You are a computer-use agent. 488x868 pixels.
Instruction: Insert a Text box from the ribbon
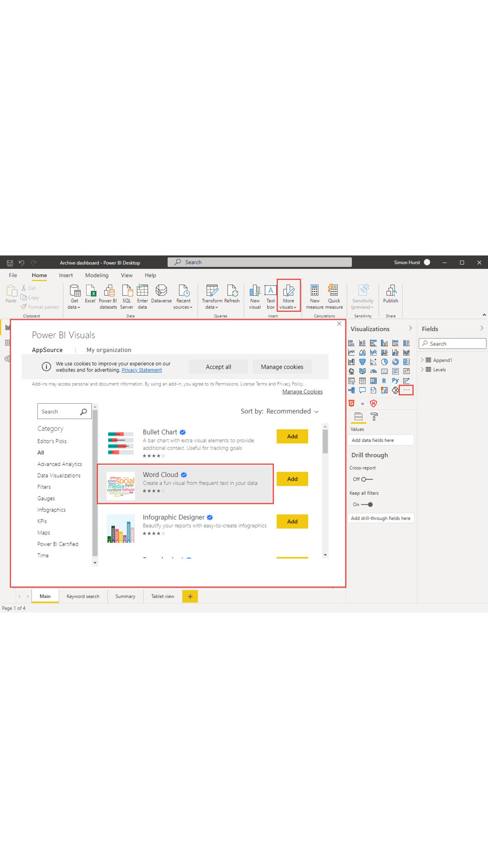[271, 297]
